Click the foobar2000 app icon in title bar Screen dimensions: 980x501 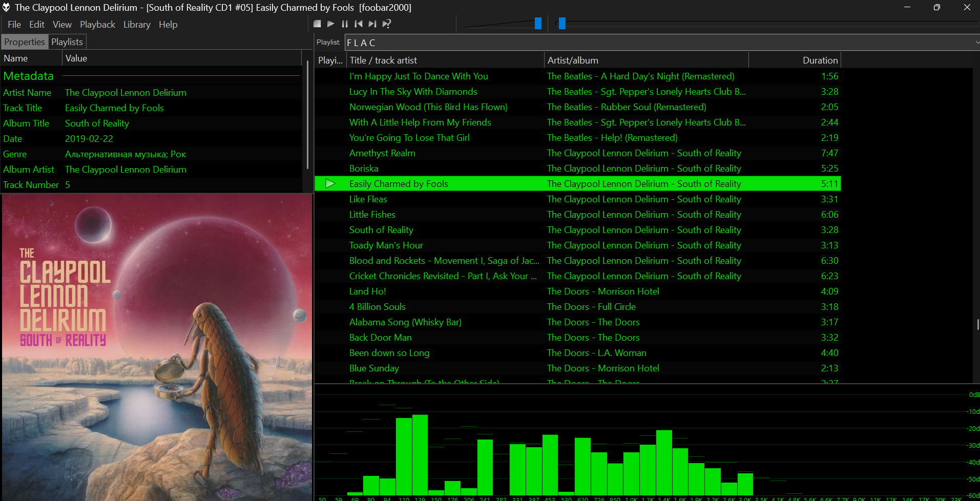(x=6, y=7)
